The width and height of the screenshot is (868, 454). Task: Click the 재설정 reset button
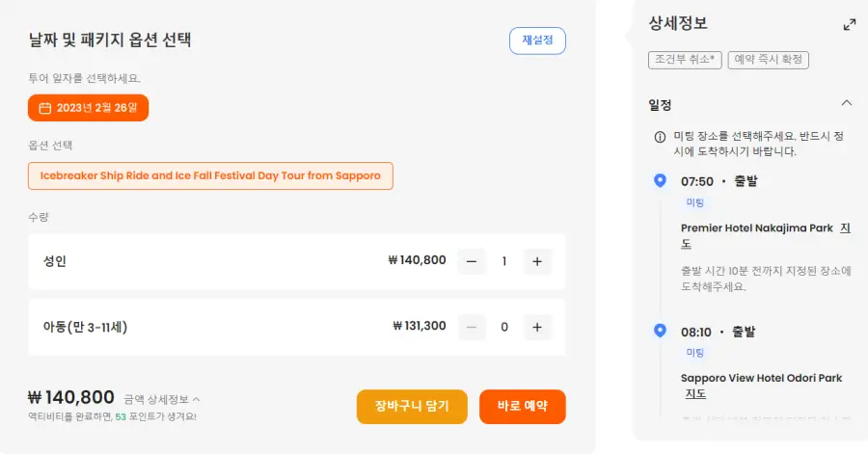point(537,40)
